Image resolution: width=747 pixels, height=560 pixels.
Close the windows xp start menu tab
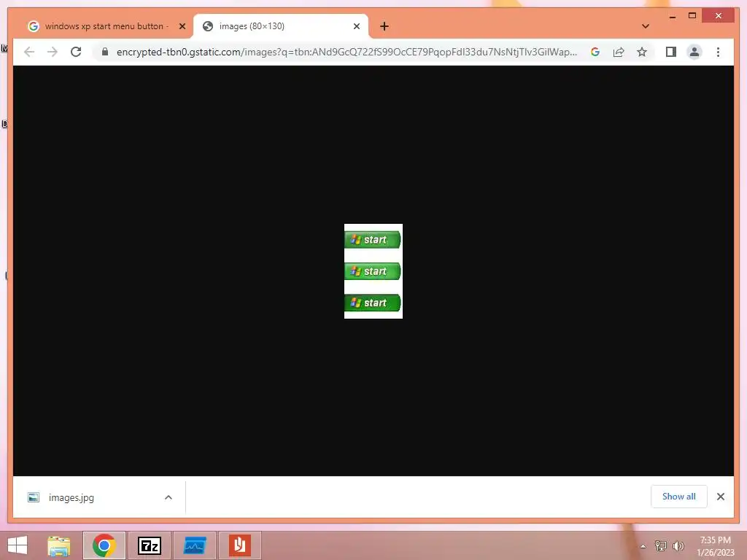coord(182,26)
